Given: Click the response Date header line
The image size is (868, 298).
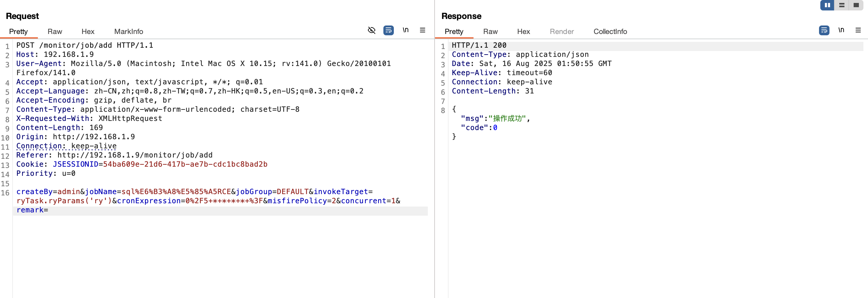Looking at the screenshot, I should pos(531,63).
